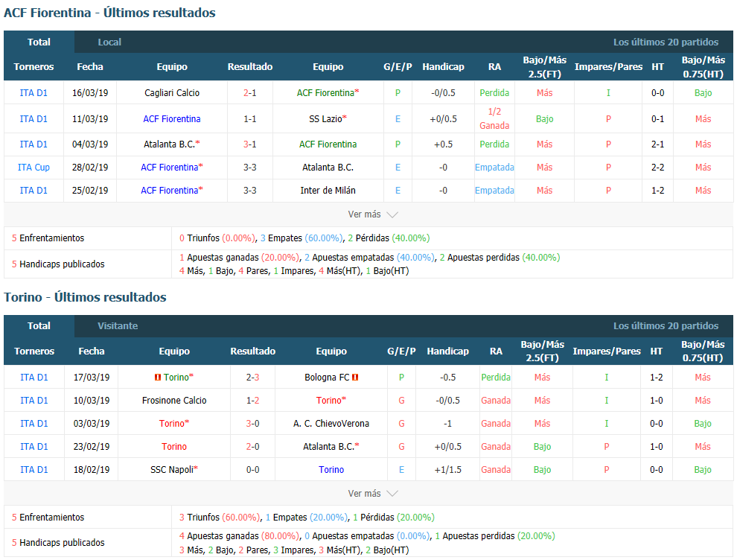Click red card icon beside Torino 17/03/19
This screenshot has width=737, height=560.
pyautogui.click(x=158, y=377)
